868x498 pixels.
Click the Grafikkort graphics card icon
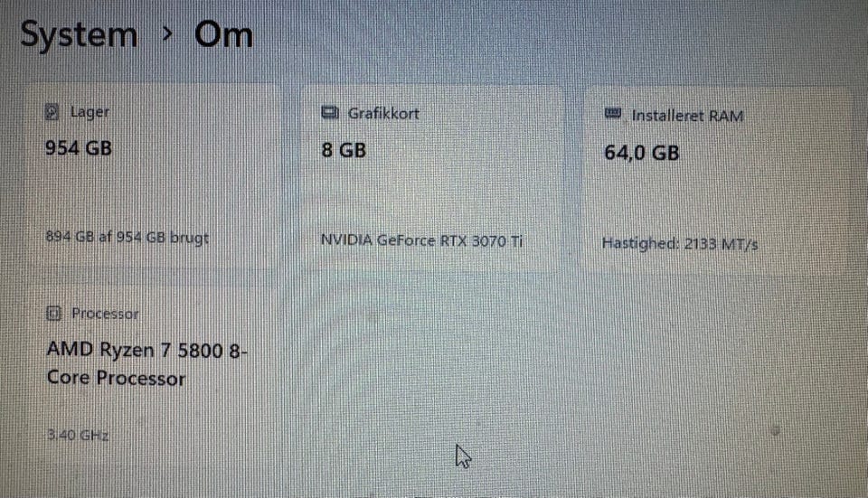(x=330, y=113)
